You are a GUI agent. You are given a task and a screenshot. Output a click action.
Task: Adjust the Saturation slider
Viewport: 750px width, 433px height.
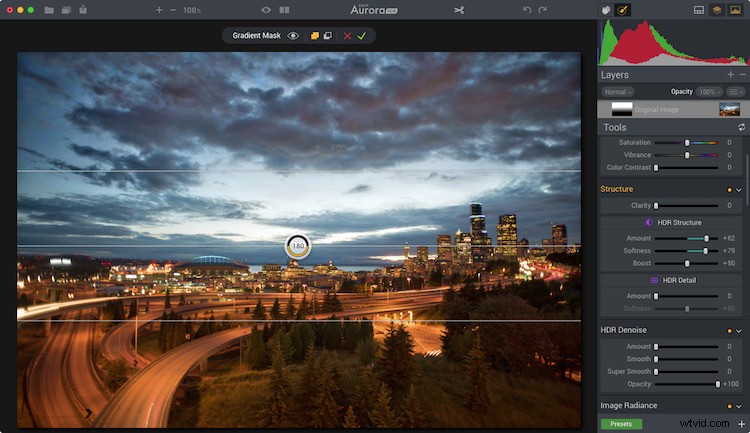click(x=686, y=143)
